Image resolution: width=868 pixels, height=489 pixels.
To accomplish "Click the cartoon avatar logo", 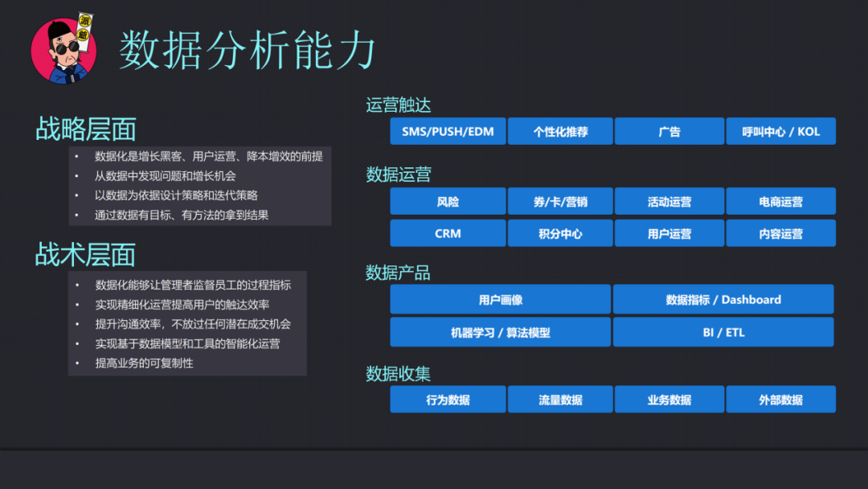I will pyautogui.click(x=63, y=49).
